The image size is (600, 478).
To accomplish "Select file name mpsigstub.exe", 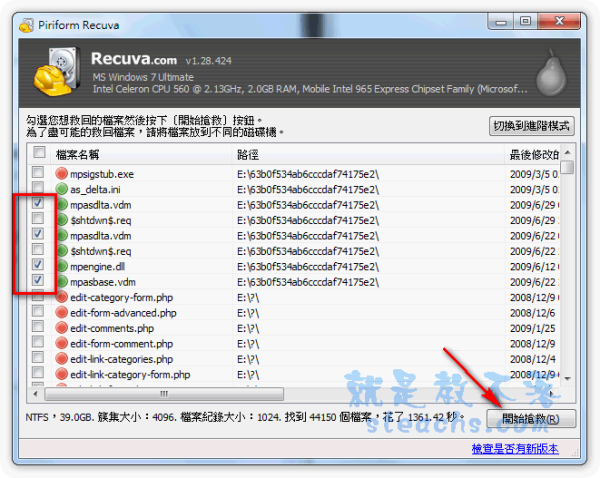I will pyautogui.click(x=102, y=175).
